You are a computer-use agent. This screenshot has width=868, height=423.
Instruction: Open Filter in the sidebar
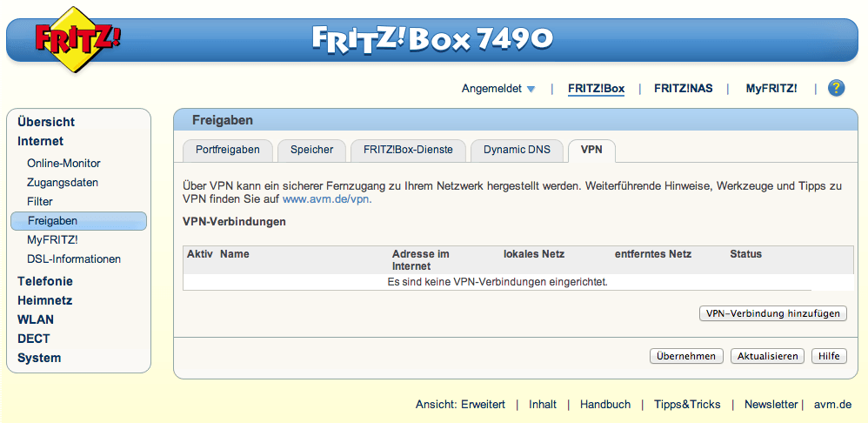40,202
